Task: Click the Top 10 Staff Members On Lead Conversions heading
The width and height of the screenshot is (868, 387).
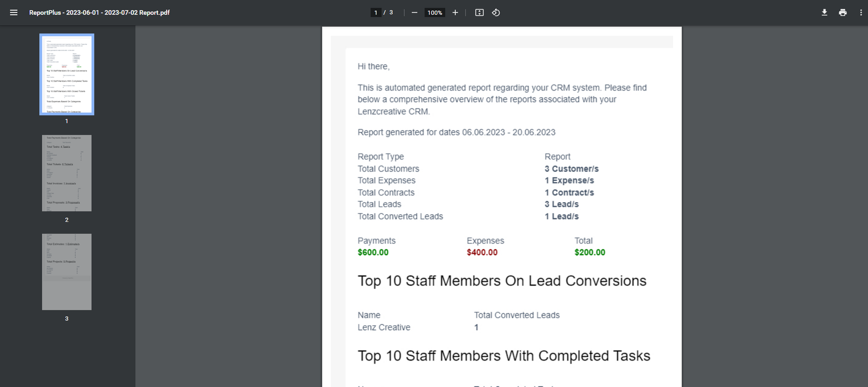Action: (x=502, y=281)
